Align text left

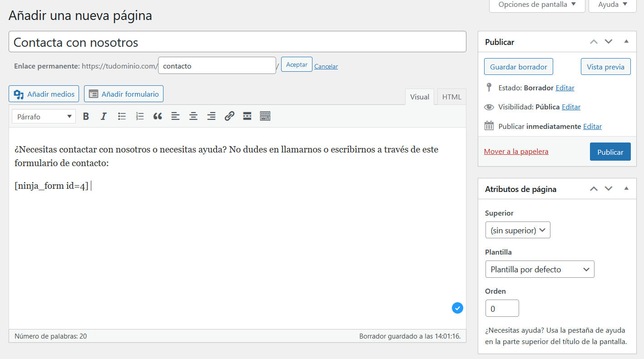click(x=175, y=116)
